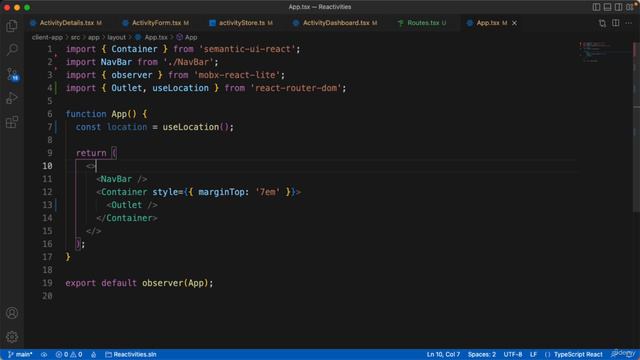Viewport: 640px width, 360px height.
Task: Open the Extensions view
Action: tap(12, 122)
